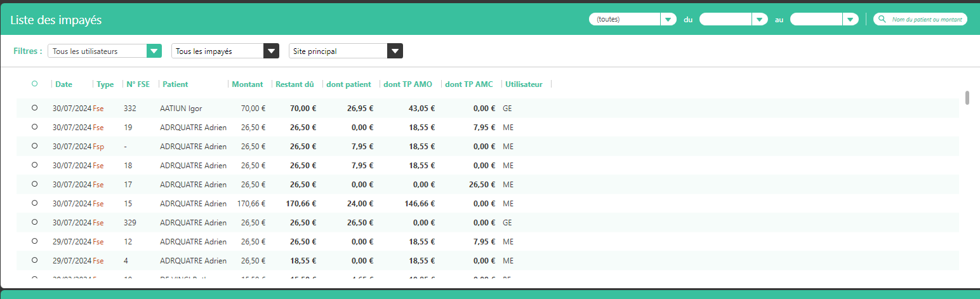Open the "Tous les utilisateurs" filter

pos(154,51)
